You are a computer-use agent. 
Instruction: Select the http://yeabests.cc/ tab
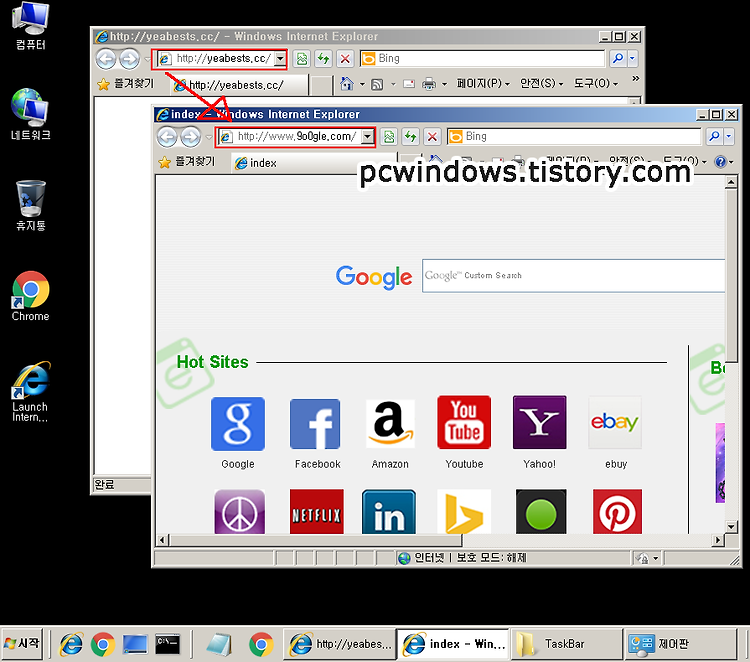[239, 86]
